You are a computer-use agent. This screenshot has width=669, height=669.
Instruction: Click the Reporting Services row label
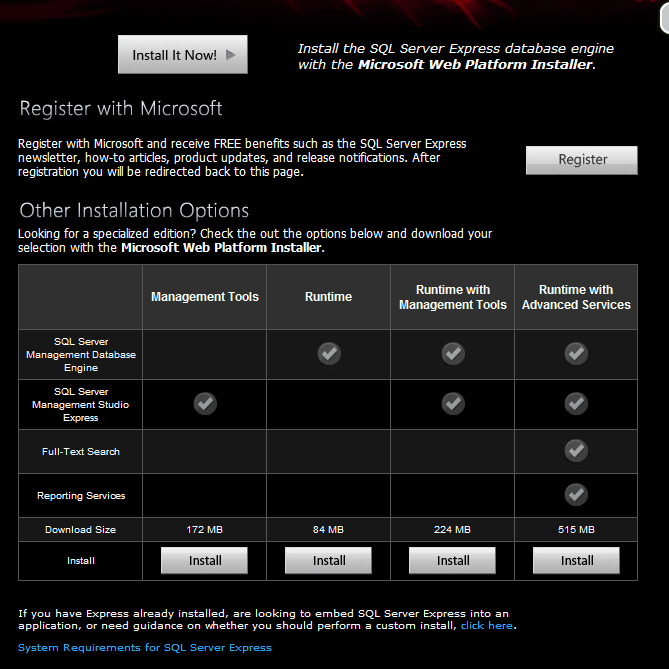point(81,495)
